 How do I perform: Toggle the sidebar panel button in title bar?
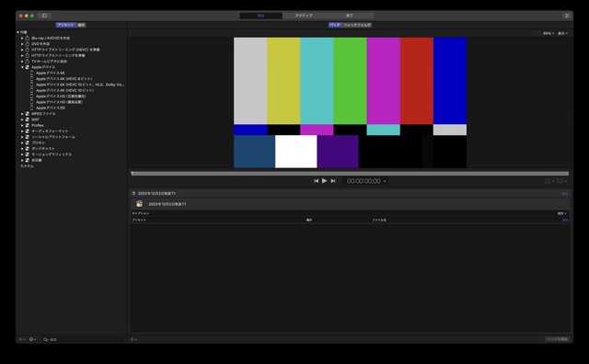(x=44, y=16)
